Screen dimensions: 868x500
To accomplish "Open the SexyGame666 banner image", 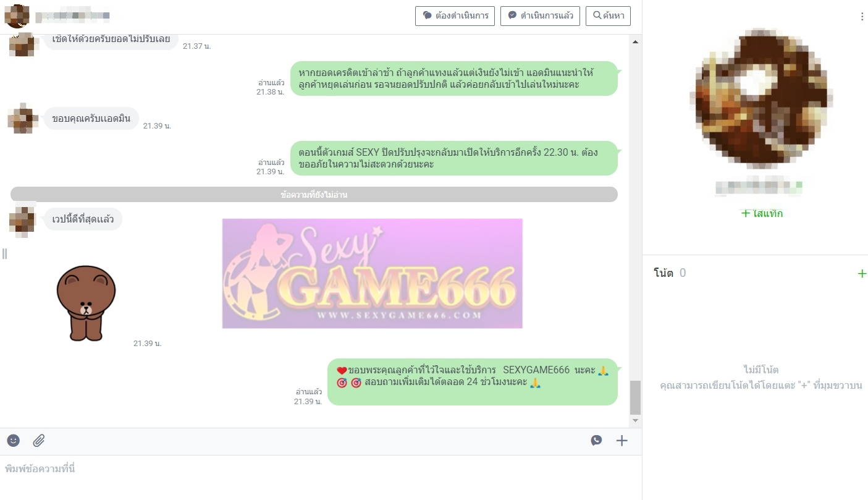I will (372, 273).
